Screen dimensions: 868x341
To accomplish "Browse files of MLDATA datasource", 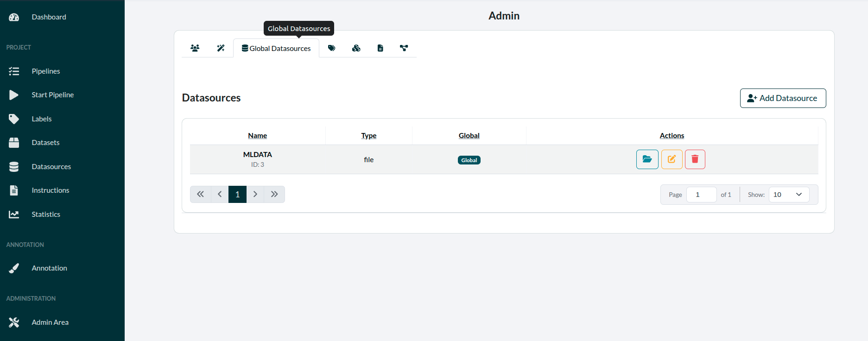I will point(647,159).
